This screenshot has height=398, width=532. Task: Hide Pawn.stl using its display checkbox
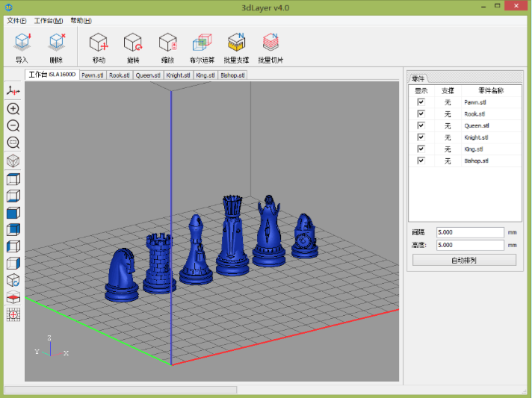[421, 102]
